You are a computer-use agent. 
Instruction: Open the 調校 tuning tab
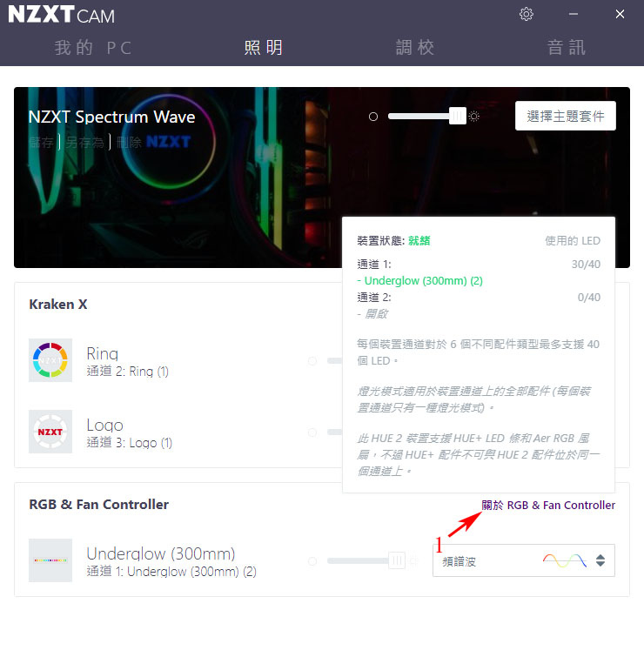(414, 47)
